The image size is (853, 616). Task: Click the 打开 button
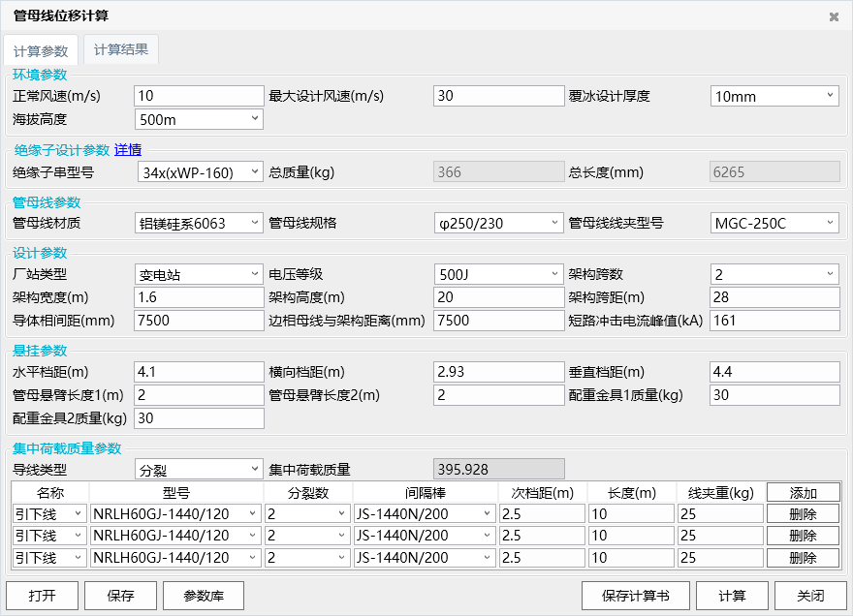tap(42, 596)
